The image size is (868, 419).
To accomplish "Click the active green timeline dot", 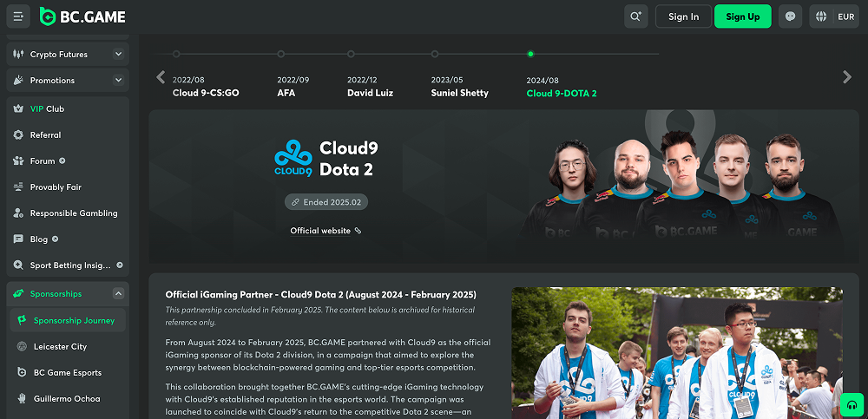I will [x=530, y=54].
